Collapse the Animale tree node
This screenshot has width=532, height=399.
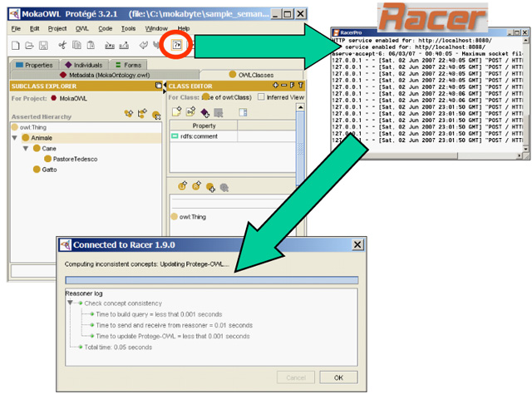pos(15,138)
